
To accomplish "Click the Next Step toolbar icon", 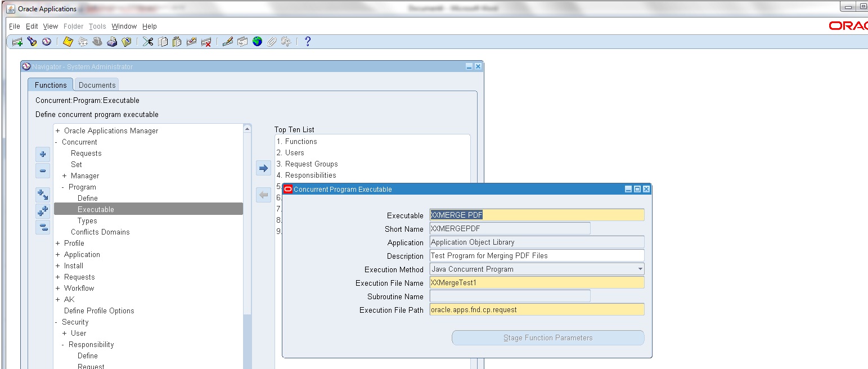I will (83, 42).
